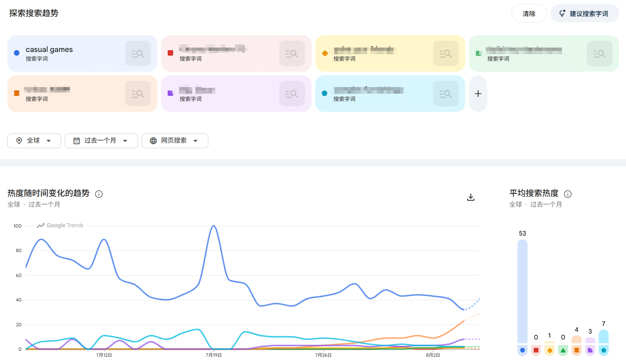
Task: Expand the 网页搜索 search type dropdown
Action: pos(175,141)
